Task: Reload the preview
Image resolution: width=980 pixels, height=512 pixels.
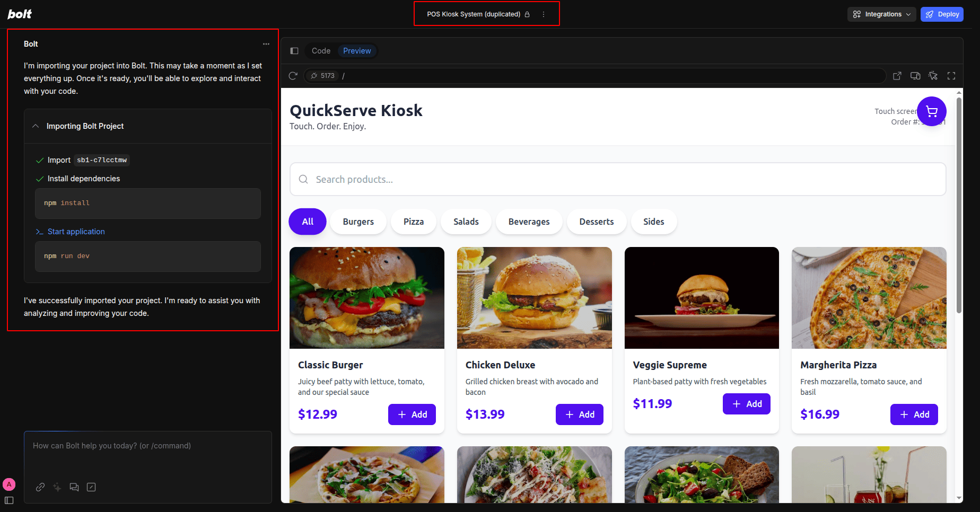Action: (x=293, y=76)
